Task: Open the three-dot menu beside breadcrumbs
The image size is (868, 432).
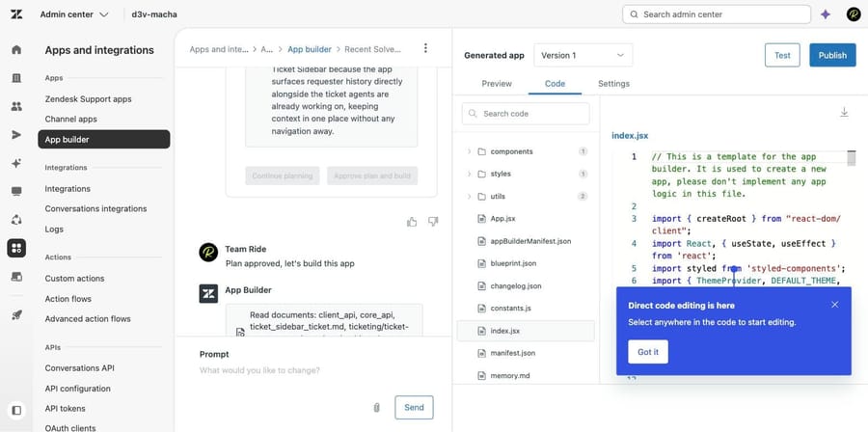Action: click(425, 48)
